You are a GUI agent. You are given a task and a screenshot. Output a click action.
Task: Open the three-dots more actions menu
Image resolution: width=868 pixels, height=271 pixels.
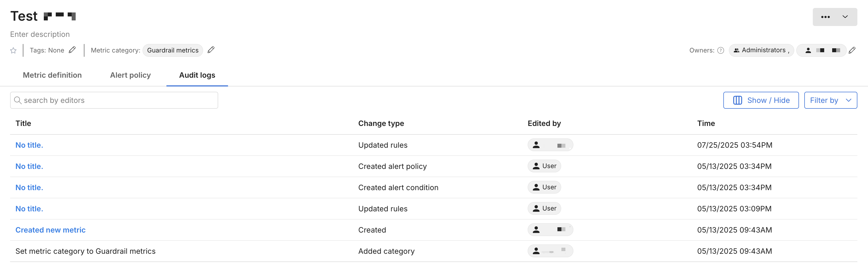825,17
